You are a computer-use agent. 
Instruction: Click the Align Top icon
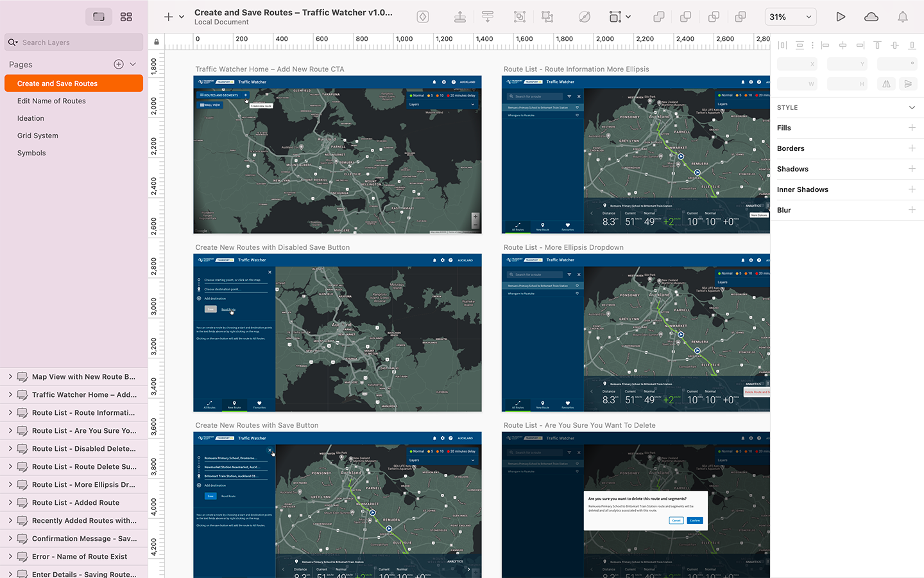pos(877,46)
